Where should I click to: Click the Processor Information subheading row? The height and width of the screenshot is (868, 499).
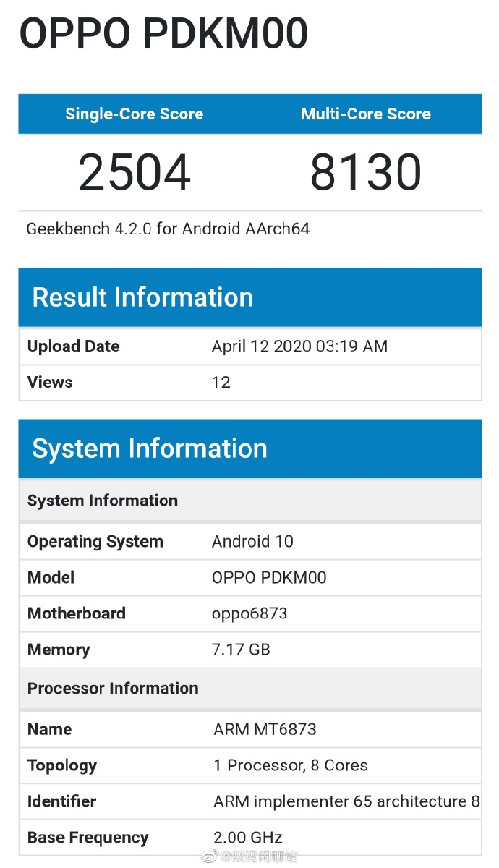[113, 688]
